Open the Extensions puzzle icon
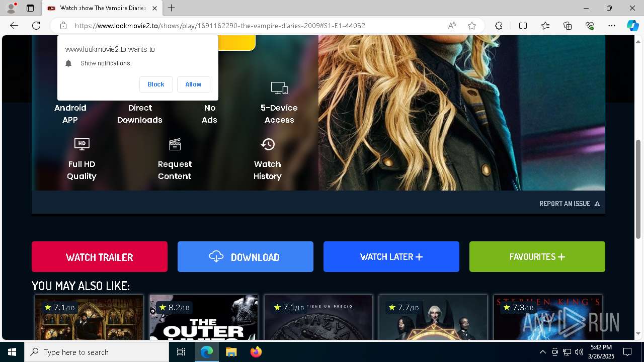This screenshot has width=644, height=362. [x=499, y=26]
